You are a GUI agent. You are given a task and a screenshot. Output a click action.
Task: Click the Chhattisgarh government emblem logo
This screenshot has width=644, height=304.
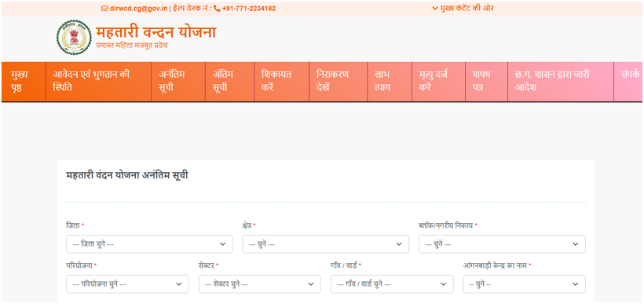[x=75, y=38]
